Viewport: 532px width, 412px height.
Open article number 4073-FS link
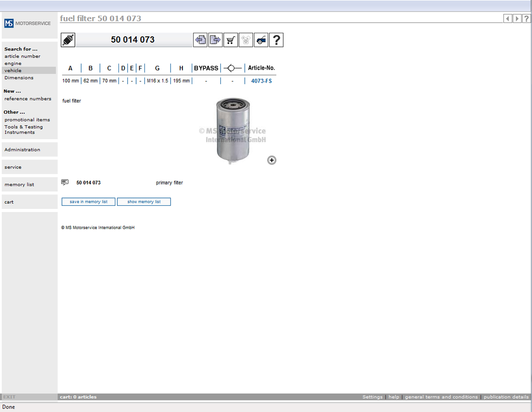pyautogui.click(x=261, y=81)
